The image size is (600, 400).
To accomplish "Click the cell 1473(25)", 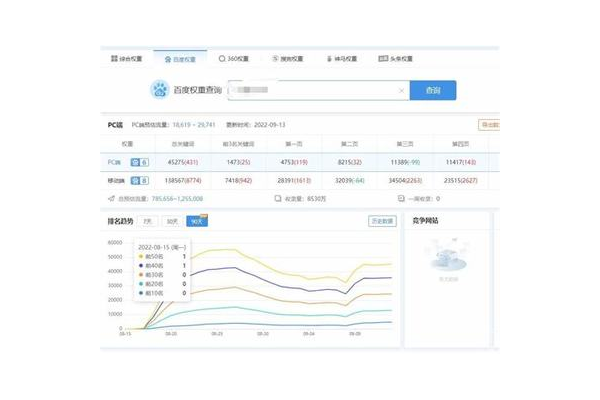I will click(x=238, y=162).
